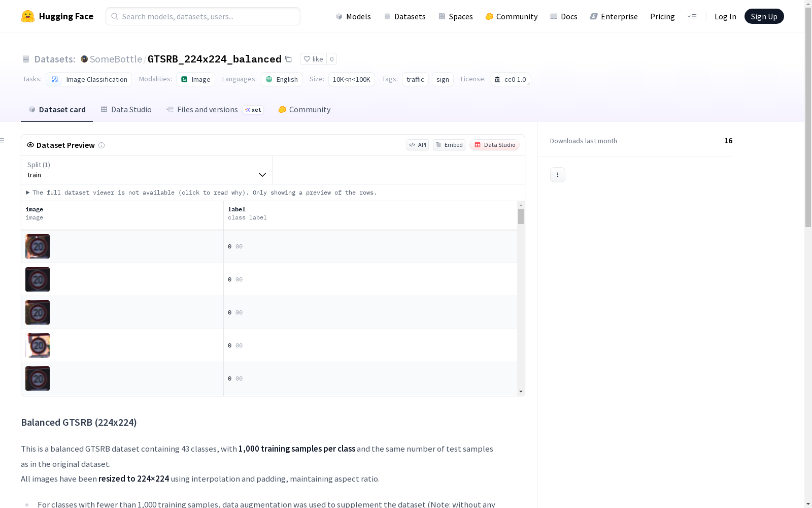Viewport: 812px width, 508px height.
Task: Open the SomeBottle user profile link
Action: coord(116,59)
